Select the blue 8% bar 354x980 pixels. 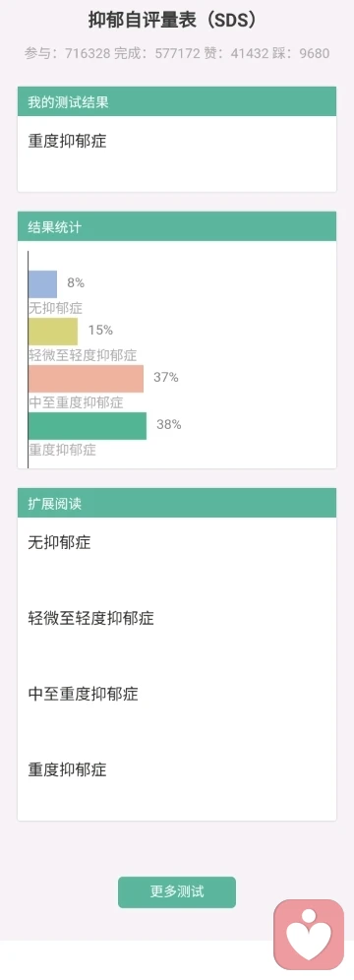click(x=42, y=283)
